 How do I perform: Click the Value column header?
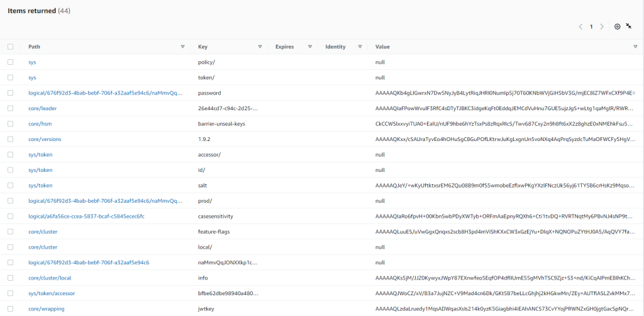point(382,47)
